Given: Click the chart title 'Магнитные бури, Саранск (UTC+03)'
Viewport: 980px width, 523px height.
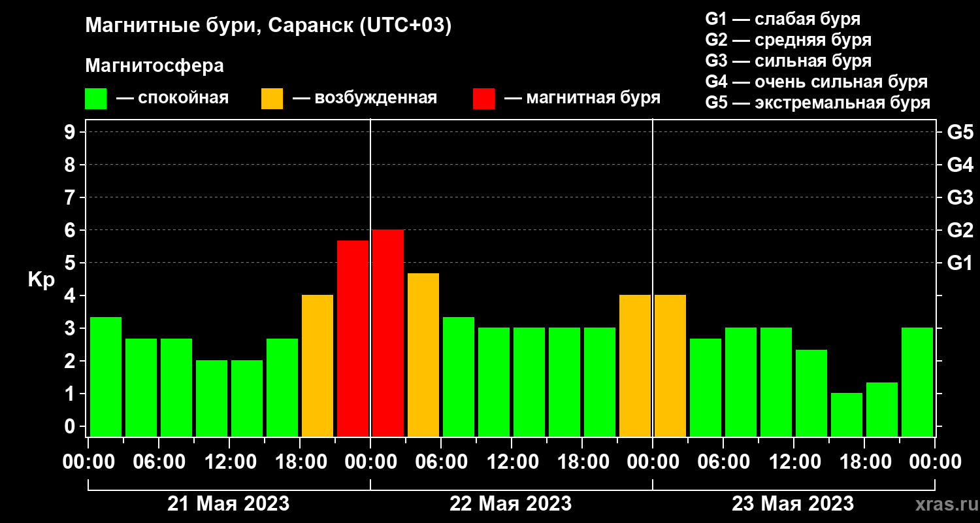Looking at the screenshot, I should point(269,27).
